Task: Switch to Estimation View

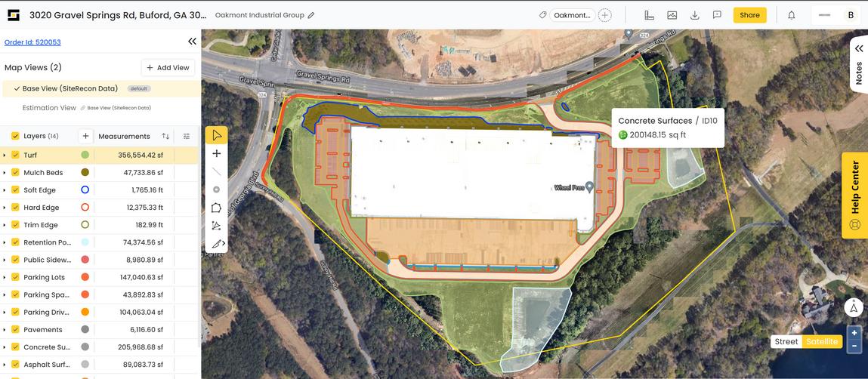Action: click(x=49, y=108)
